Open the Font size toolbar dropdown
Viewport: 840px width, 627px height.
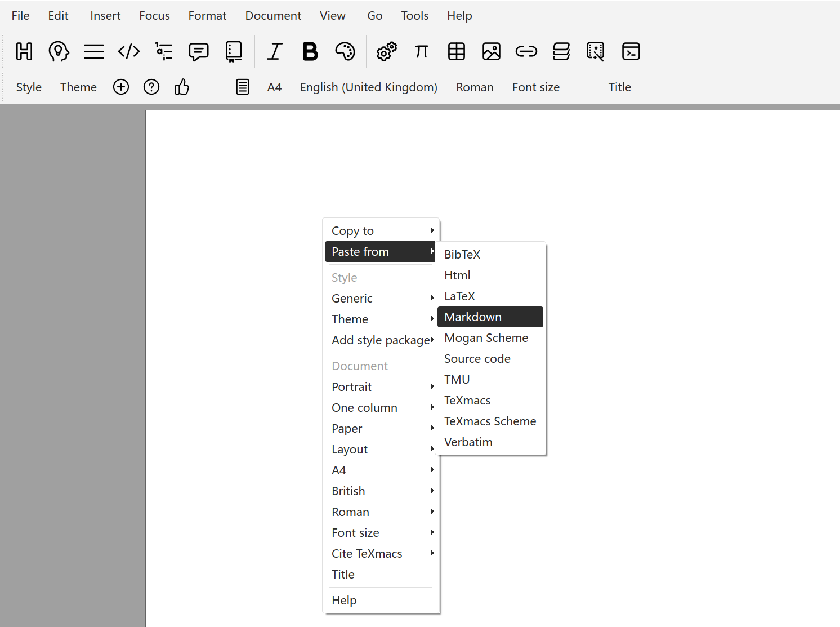tap(536, 87)
